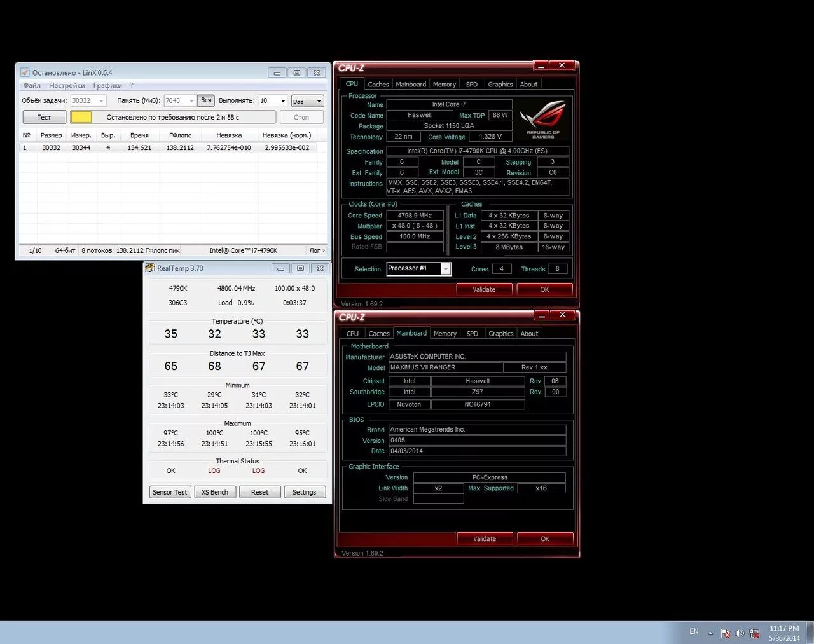Click the Multiplier x 48.0 value
Image resolution: width=814 pixels, height=644 pixels.
[x=415, y=226]
